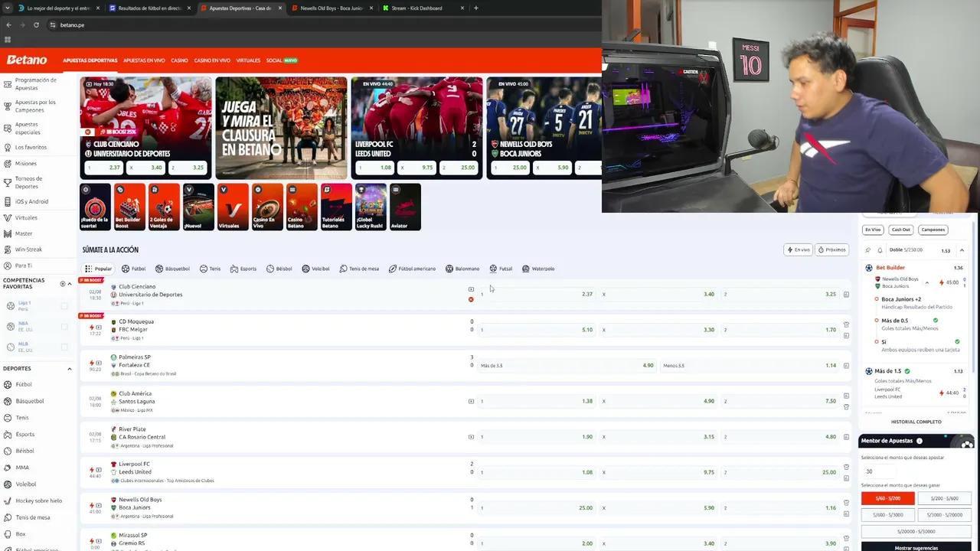Collapse the Deportes sidebar section
The width and height of the screenshot is (980, 551).
(70, 369)
